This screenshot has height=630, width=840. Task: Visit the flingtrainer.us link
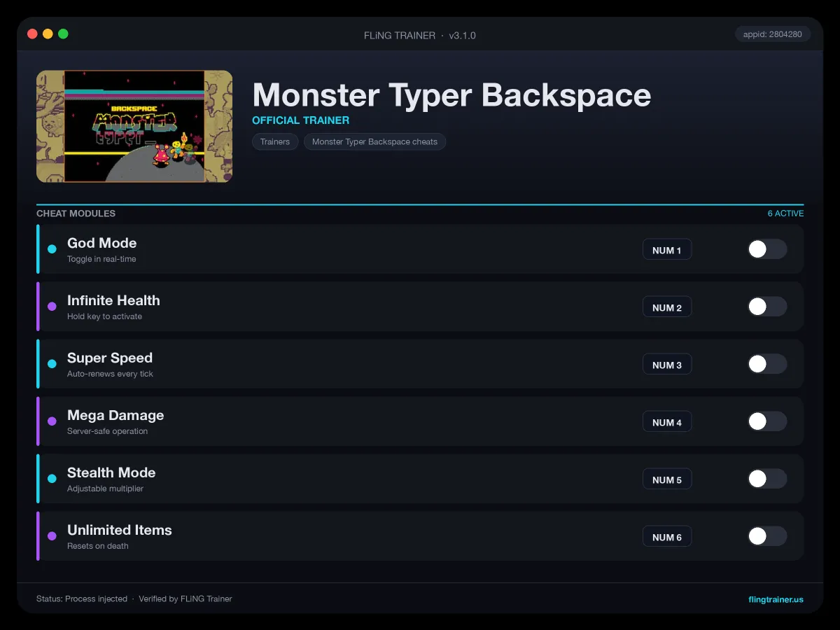point(776,599)
